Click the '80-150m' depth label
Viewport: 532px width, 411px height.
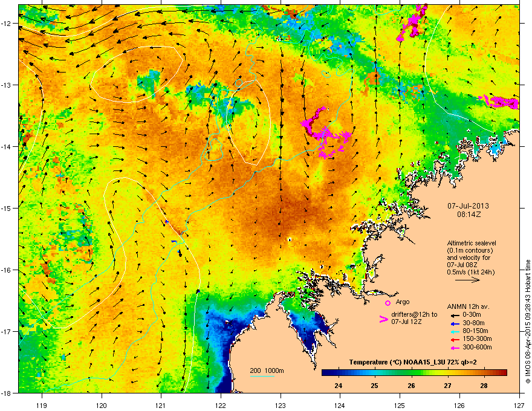pos(475,331)
